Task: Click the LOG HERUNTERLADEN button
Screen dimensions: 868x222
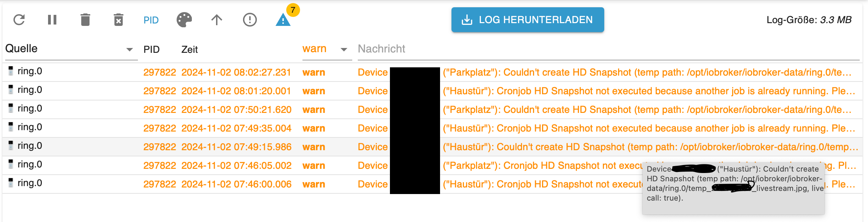Action: click(x=528, y=20)
